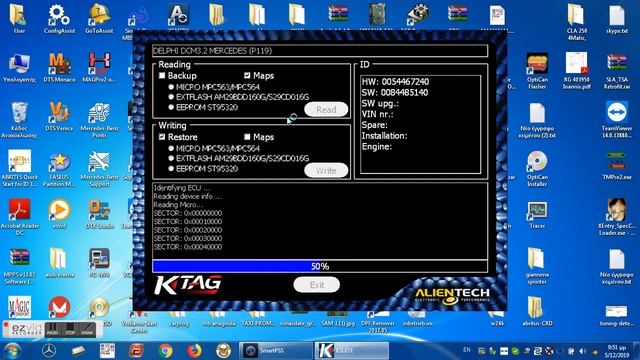
Task: Select Writing EEPROM ST95320 radio
Action: (171, 169)
